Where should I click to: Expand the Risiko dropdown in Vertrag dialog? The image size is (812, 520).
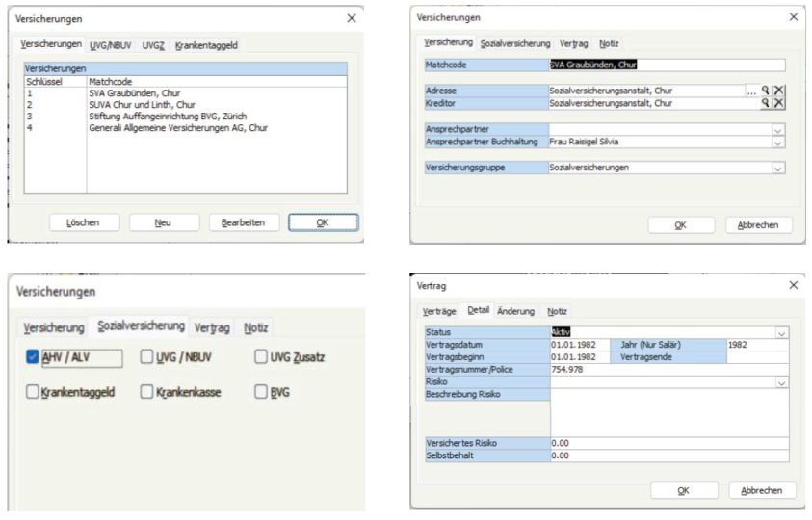(782, 382)
